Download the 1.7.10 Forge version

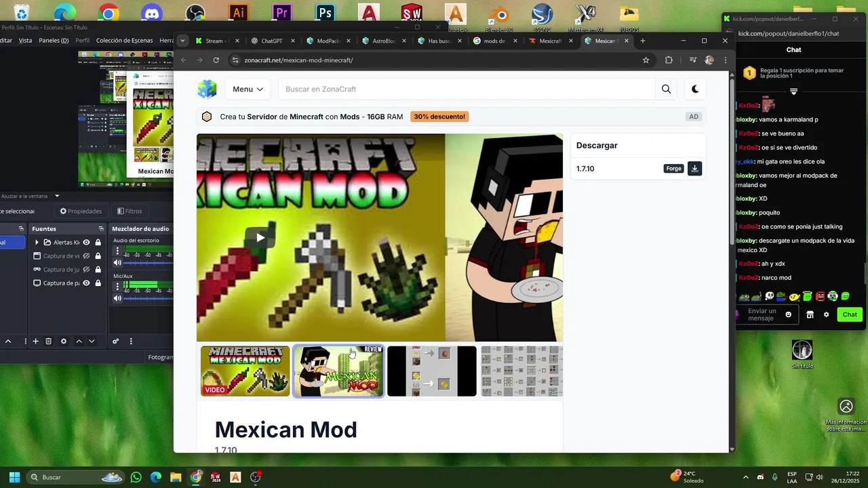coord(694,169)
